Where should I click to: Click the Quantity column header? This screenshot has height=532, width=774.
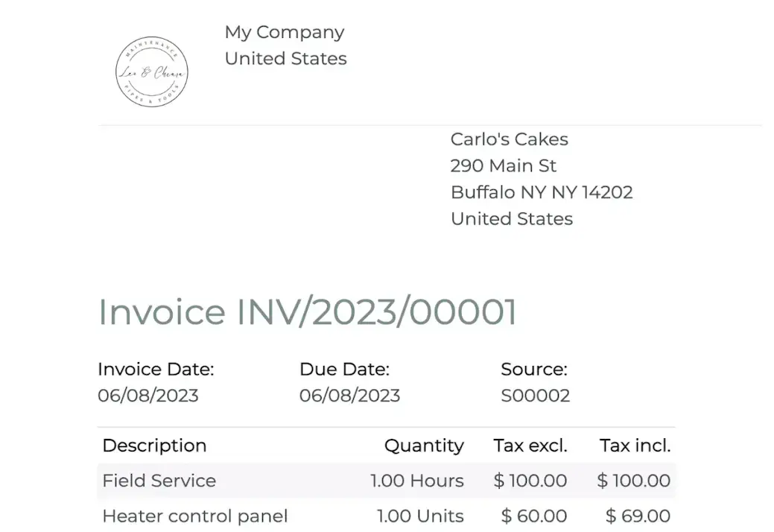click(x=424, y=446)
